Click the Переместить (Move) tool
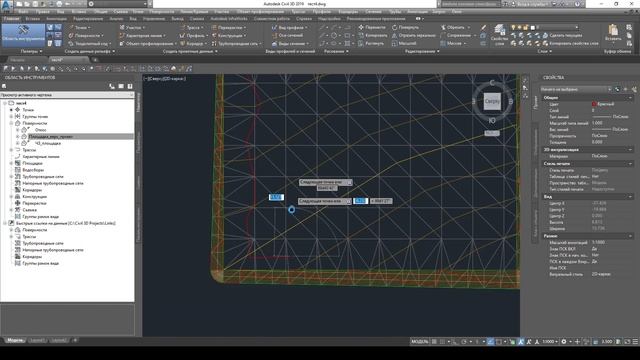The image size is (640, 360). point(372,27)
